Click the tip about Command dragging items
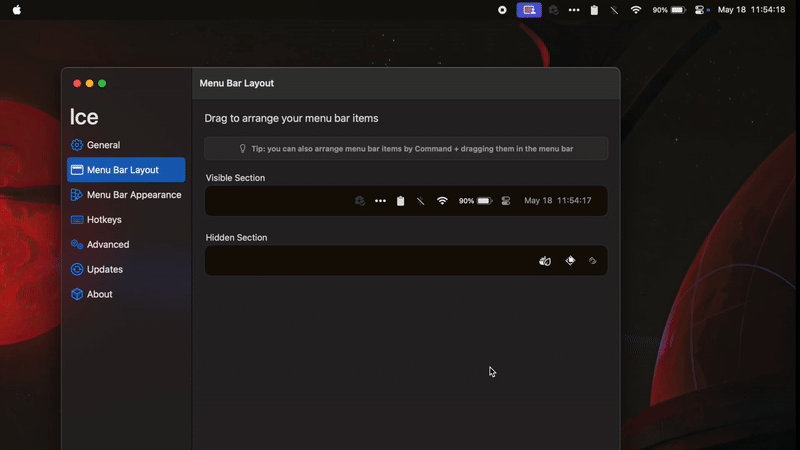800x450 pixels. (x=406, y=149)
